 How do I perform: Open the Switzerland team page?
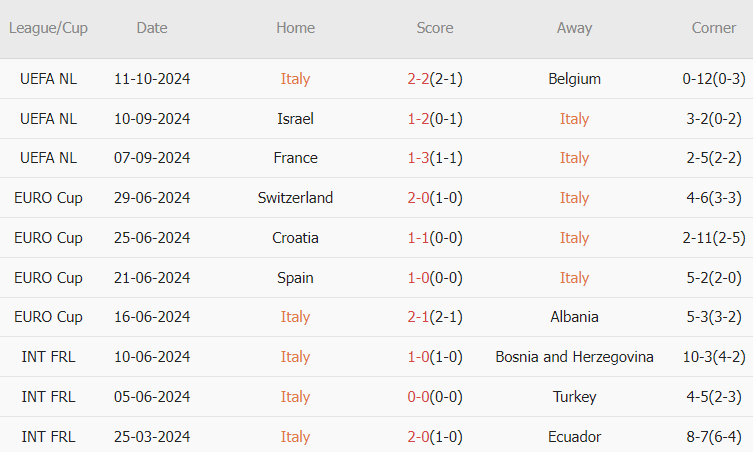pyautogui.click(x=295, y=198)
